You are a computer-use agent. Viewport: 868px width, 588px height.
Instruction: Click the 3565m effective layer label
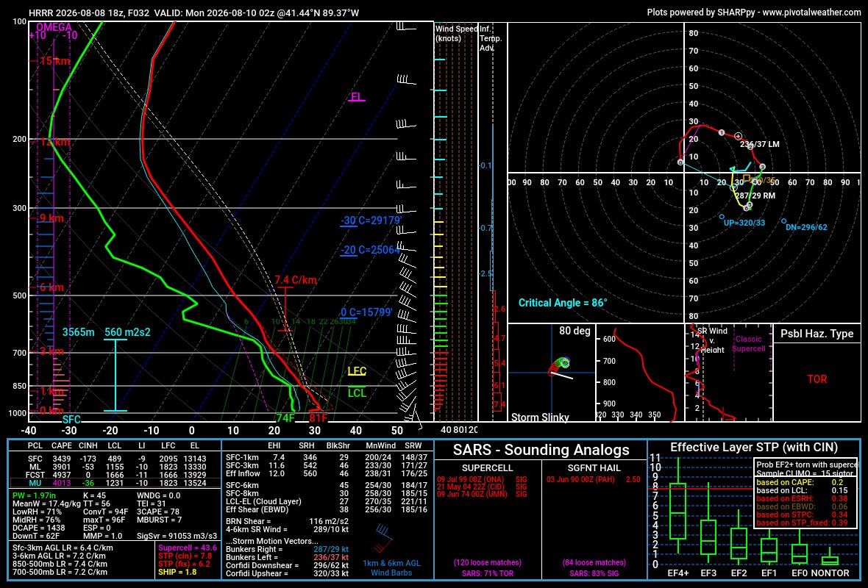[78, 332]
